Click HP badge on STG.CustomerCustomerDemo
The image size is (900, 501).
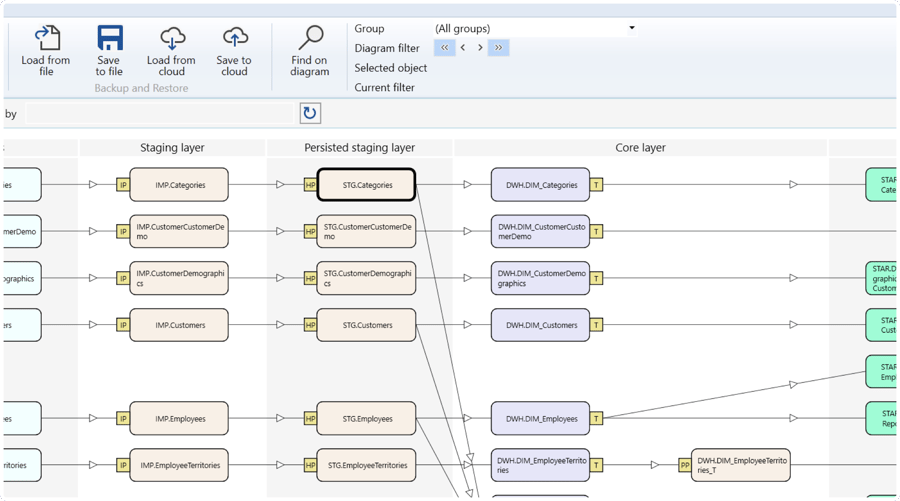[x=310, y=231]
